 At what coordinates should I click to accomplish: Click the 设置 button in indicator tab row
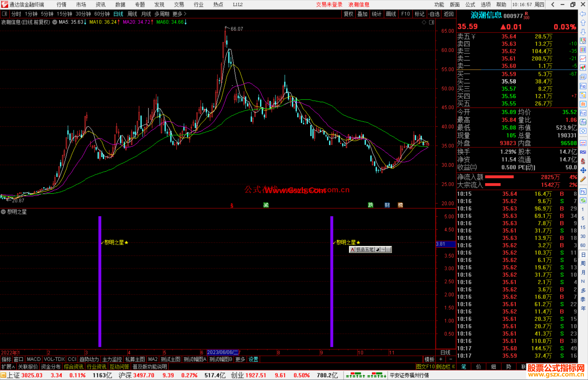pos(253,359)
